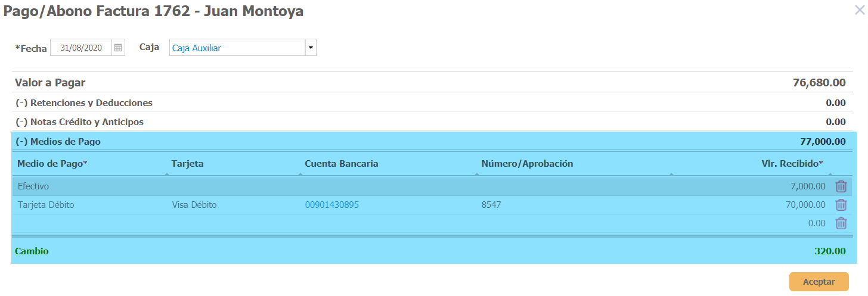This screenshot has width=868, height=296.
Task: Remove the empty payment row
Action: pyautogui.click(x=841, y=223)
